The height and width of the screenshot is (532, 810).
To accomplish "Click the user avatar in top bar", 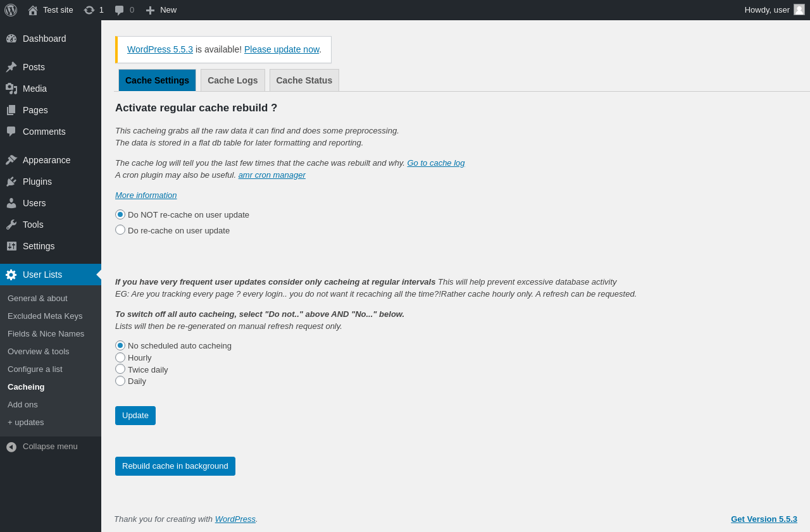I will 799,9.
